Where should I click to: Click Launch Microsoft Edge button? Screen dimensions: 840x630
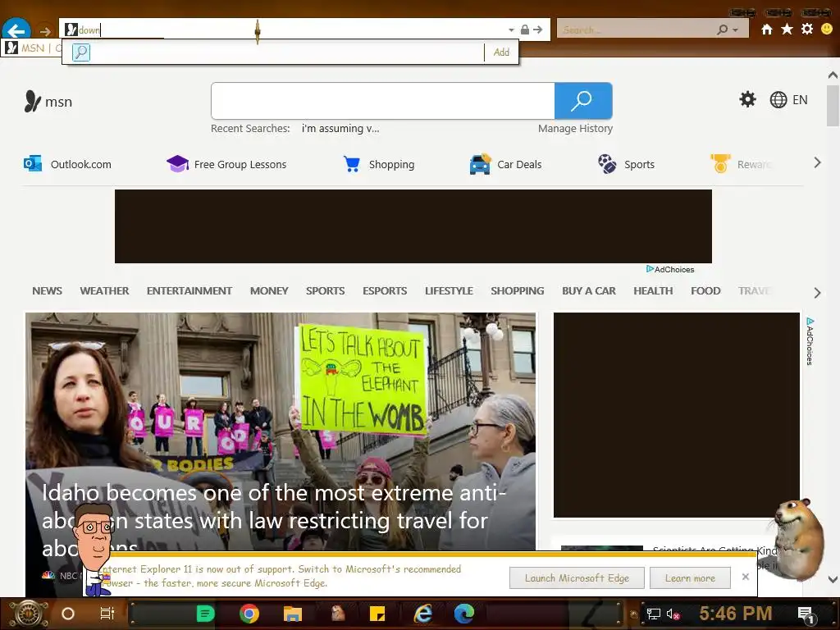pos(577,578)
